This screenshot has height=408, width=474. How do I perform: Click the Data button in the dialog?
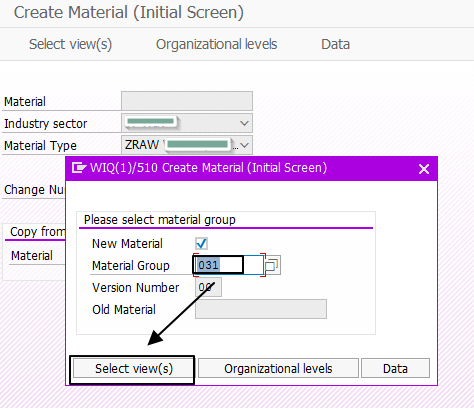point(395,368)
